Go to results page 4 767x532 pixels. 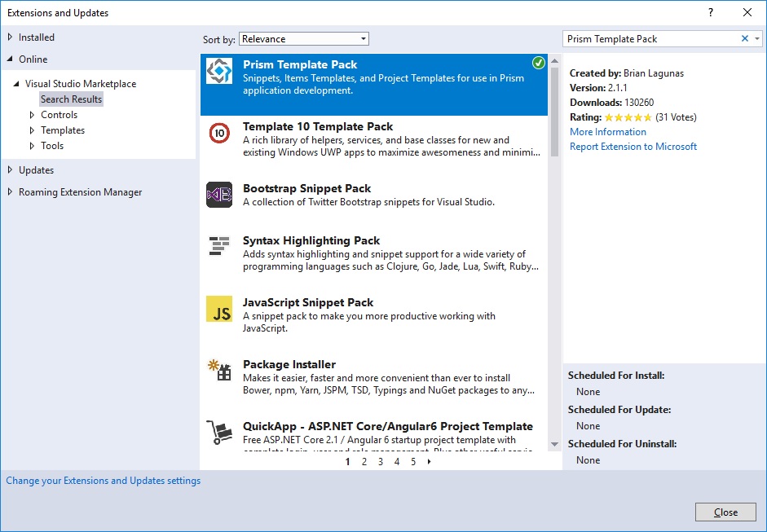pos(397,462)
